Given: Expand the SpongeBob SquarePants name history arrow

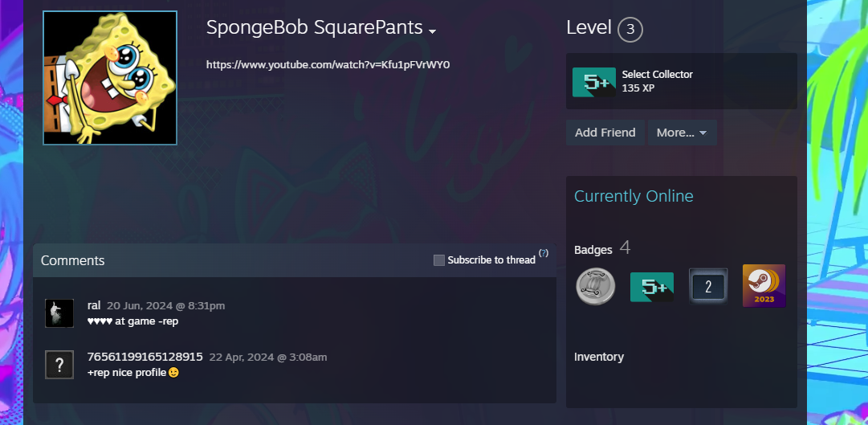Looking at the screenshot, I should coord(432,31).
